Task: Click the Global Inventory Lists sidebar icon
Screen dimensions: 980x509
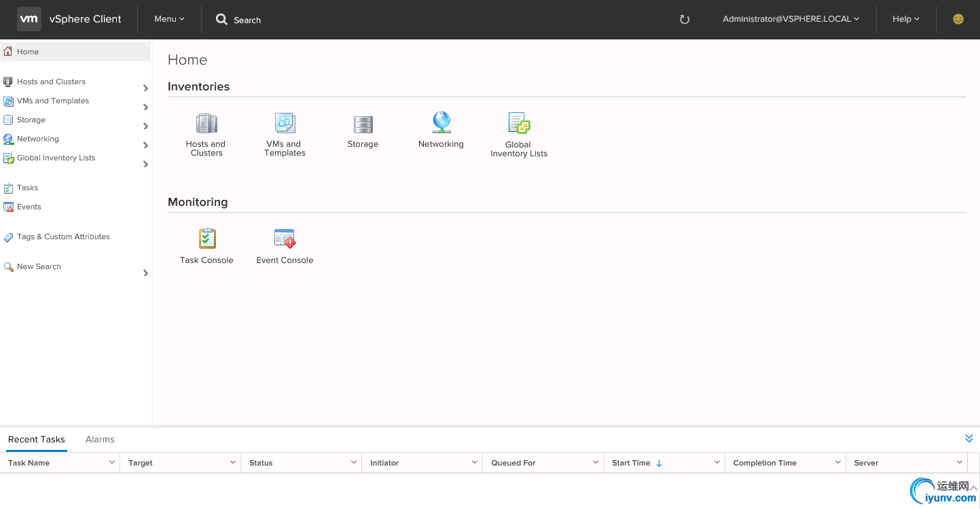Action: tap(8, 158)
